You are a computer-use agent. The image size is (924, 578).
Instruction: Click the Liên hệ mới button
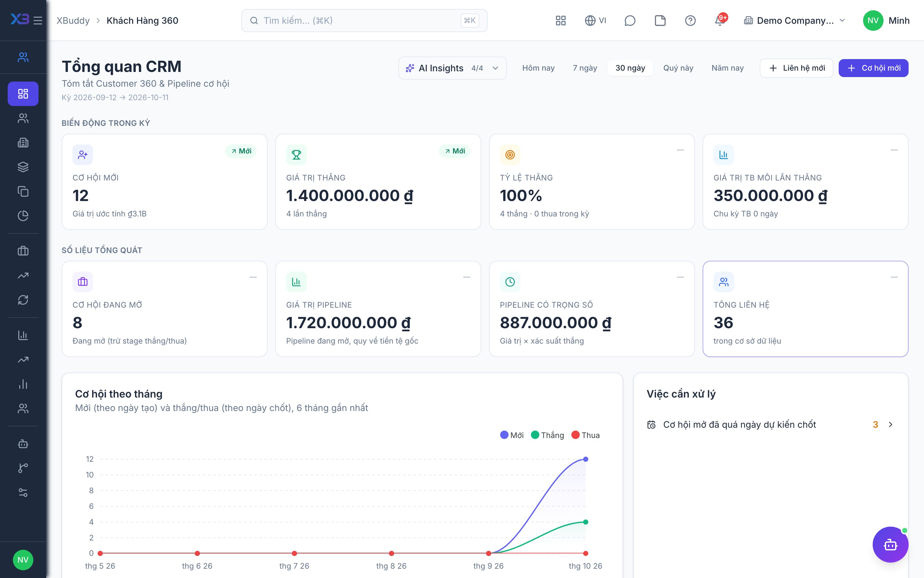[x=797, y=68]
